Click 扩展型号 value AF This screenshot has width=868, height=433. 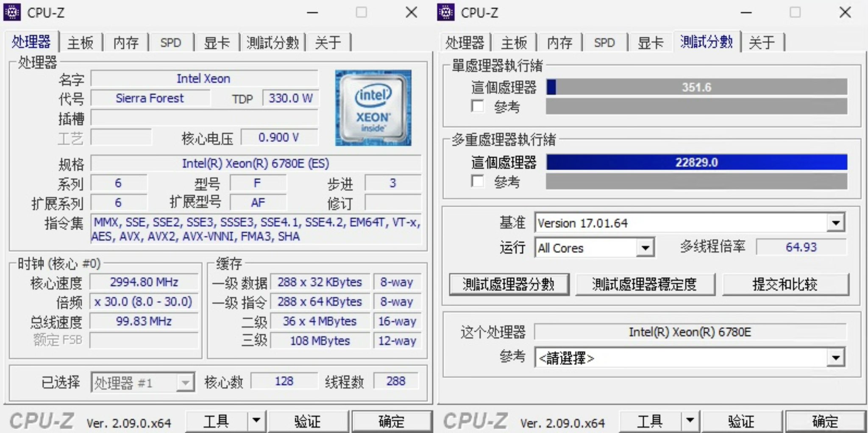pyautogui.click(x=258, y=203)
